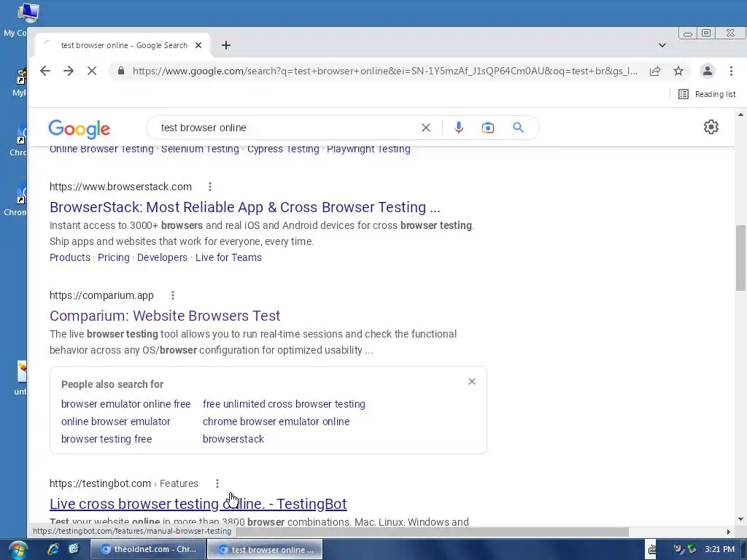
Task: Open Live cross browser testing TestingBot link
Action: [198, 504]
